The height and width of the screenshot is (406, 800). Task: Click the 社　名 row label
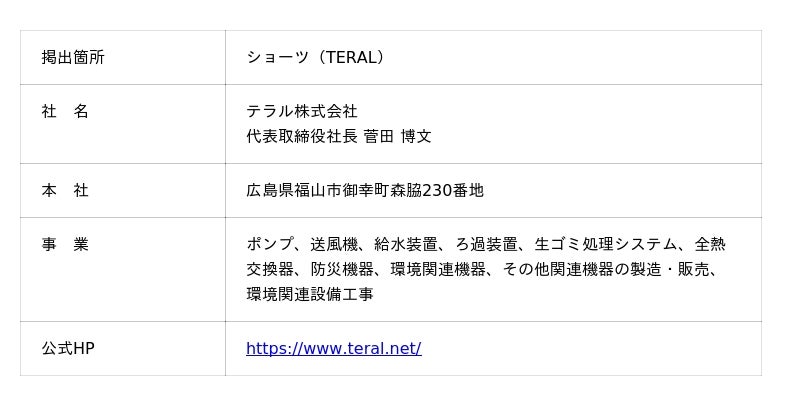coord(65,111)
